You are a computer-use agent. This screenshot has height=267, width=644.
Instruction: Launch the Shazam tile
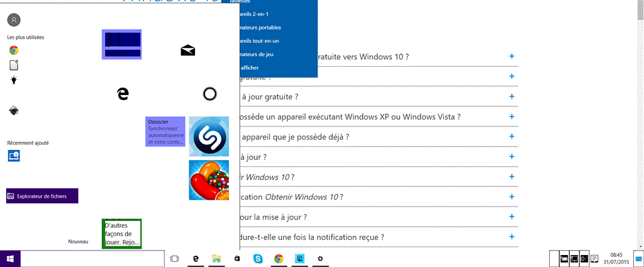tap(209, 137)
